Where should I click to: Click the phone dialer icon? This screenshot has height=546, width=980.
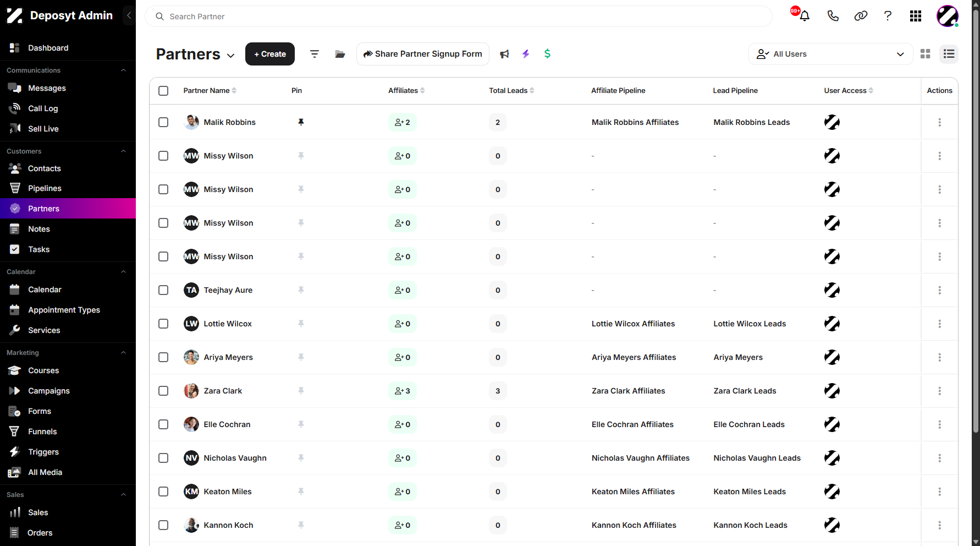(833, 16)
